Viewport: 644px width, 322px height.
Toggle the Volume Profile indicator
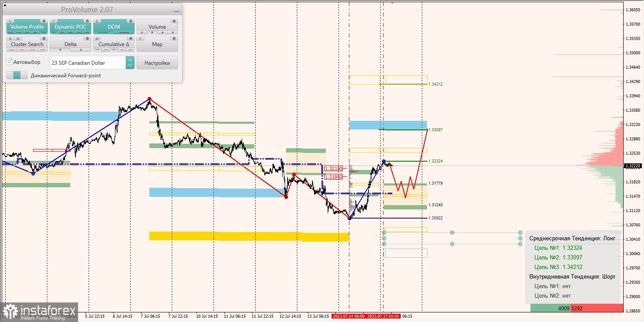[27, 27]
